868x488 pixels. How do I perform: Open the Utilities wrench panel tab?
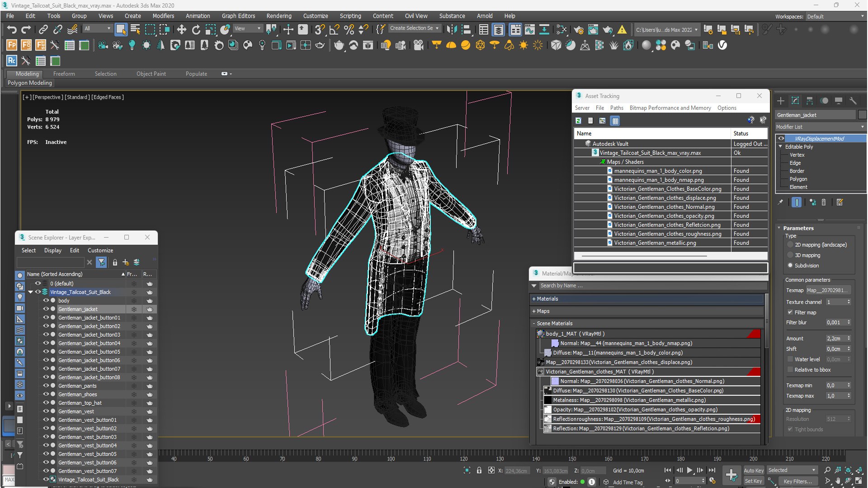[x=853, y=101]
